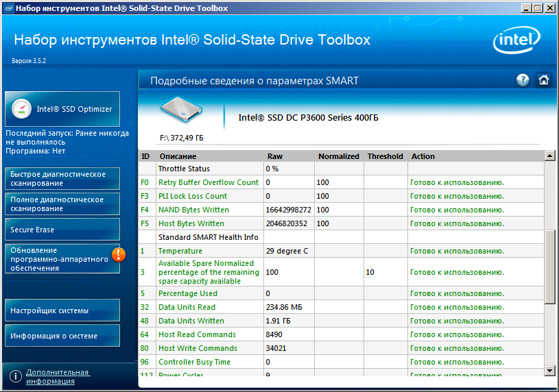Viewport: 559px width, 392px height.
Task: Select Retry Buffer Overflow Count row
Action: [x=341, y=182]
